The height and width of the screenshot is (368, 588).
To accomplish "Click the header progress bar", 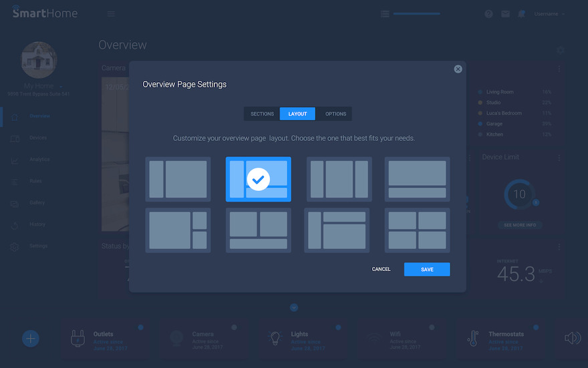I will click(x=417, y=14).
